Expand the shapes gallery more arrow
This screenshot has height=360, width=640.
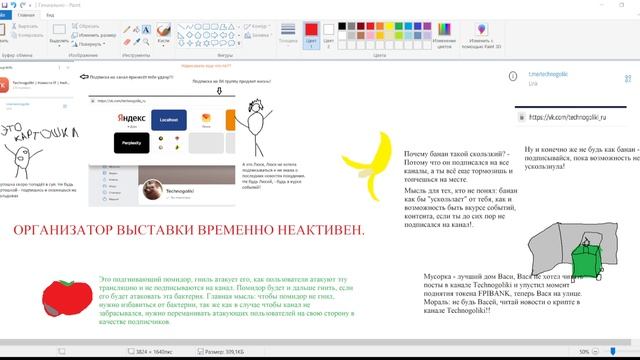[239, 43]
